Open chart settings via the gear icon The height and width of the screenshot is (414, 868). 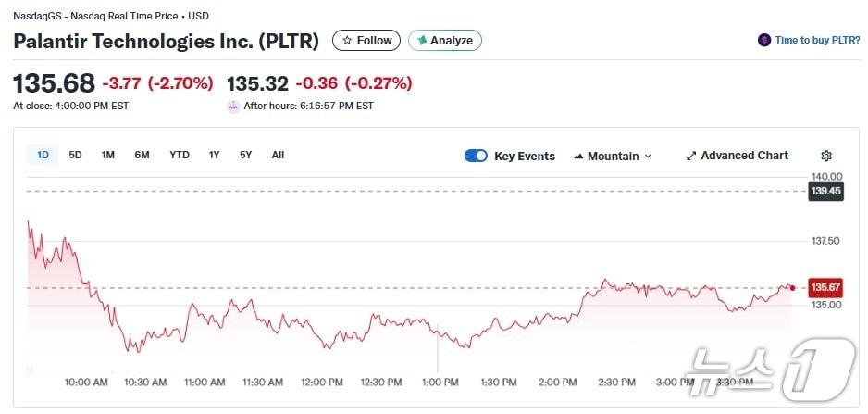point(826,156)
